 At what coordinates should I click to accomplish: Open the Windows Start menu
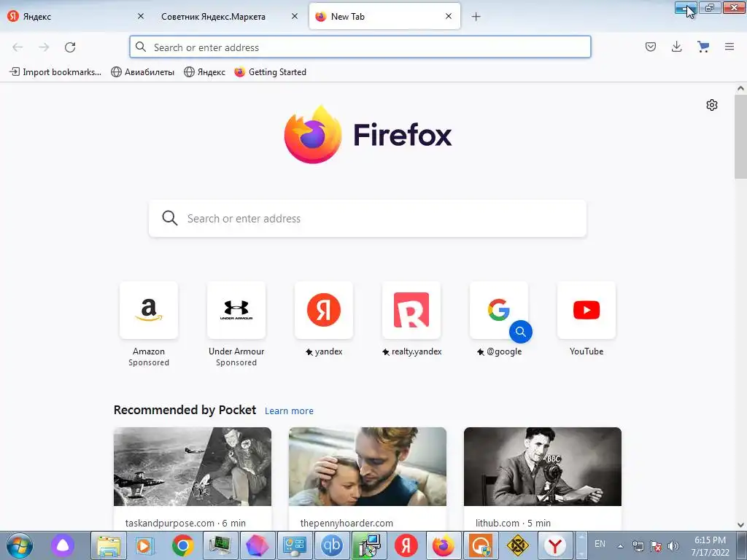20,545
